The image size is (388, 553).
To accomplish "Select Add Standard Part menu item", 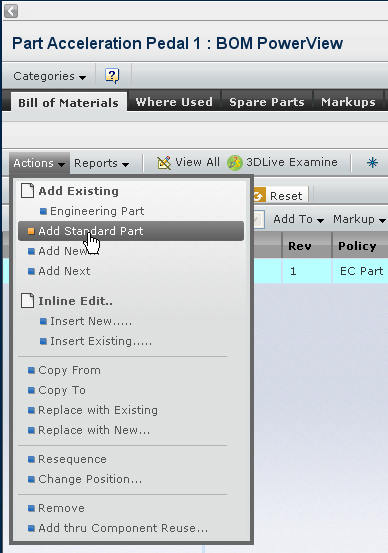I will coord(131,231).
